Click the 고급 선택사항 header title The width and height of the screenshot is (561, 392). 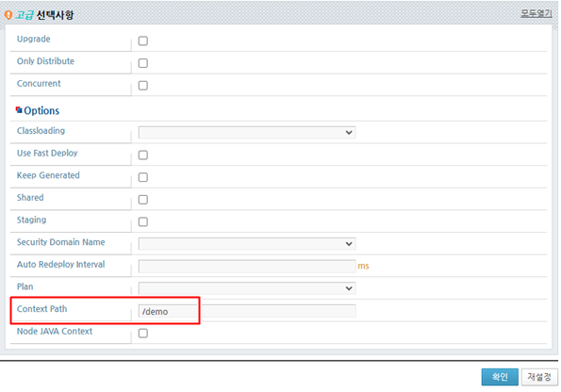(x=44, y=15)
